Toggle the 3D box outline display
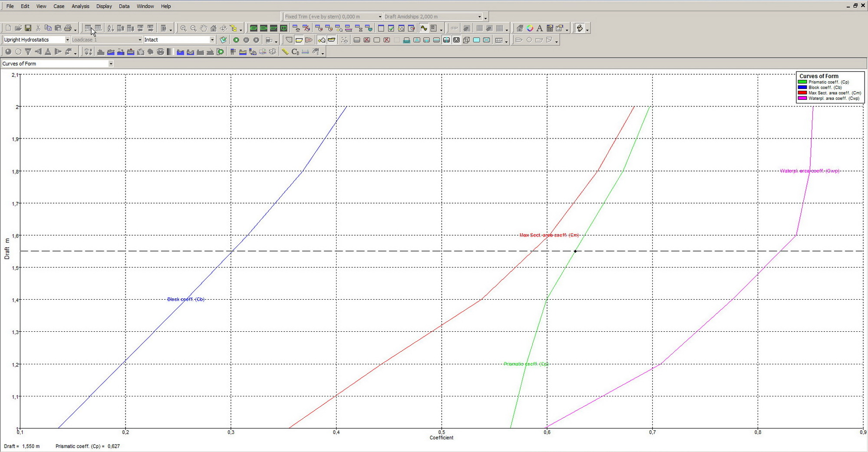Viewport: 868px width, 452px height. coord(466,40)
